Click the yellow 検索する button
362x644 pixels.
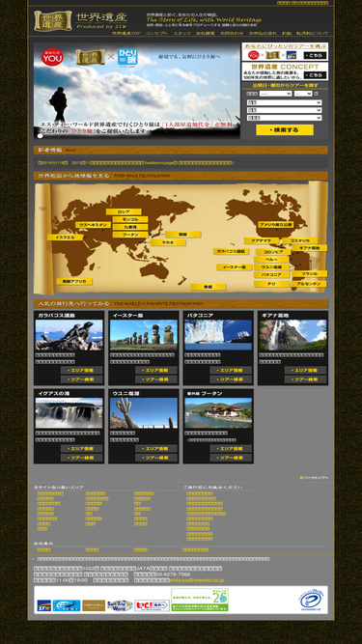click(x=285, y=129)
